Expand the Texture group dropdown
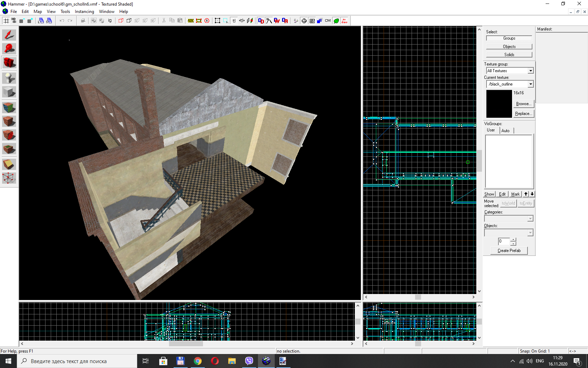The image size is (588, 368). [x=531, y=71]
